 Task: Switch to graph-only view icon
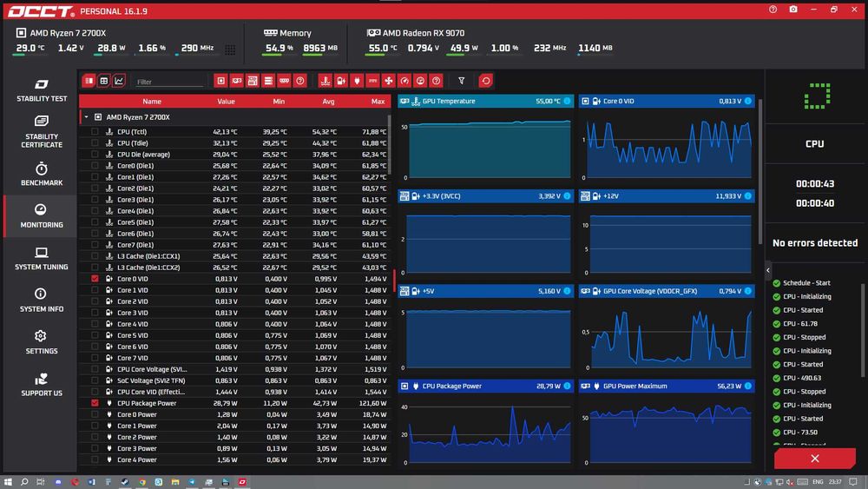click(118, 81)
